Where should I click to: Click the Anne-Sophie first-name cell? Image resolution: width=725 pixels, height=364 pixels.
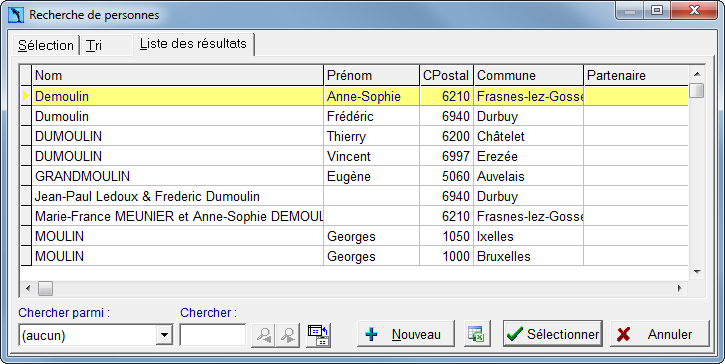pos(371,96)
